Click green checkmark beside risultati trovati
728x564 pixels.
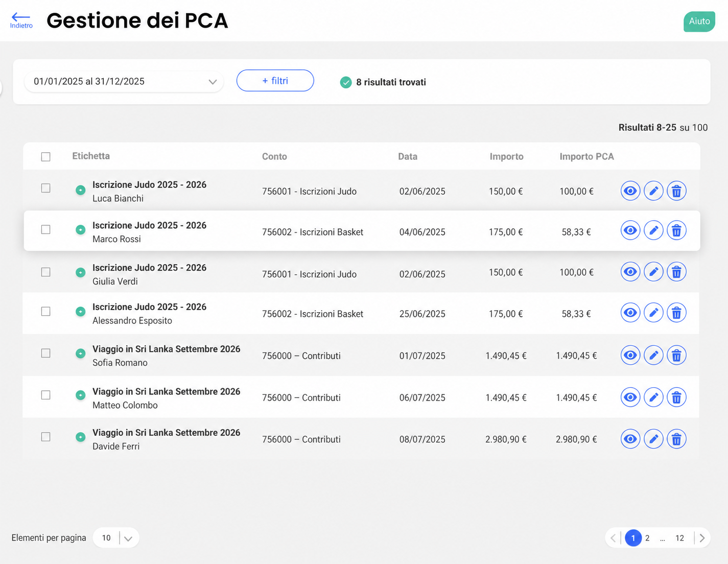(x=346, y=82)
